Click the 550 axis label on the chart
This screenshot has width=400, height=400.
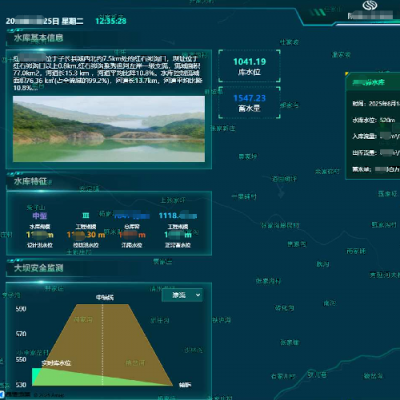coord(21,360)
